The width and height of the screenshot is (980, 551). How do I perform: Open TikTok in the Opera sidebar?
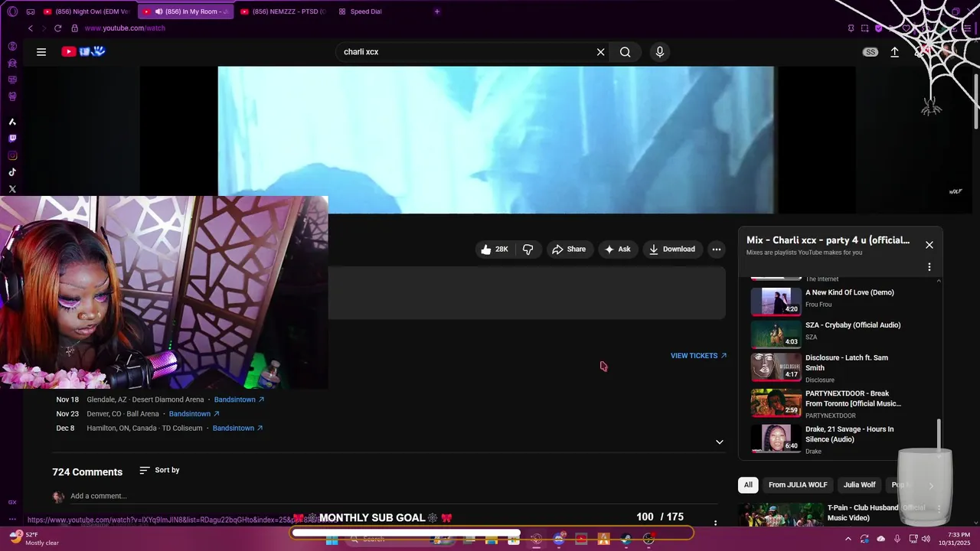[12, 172]
